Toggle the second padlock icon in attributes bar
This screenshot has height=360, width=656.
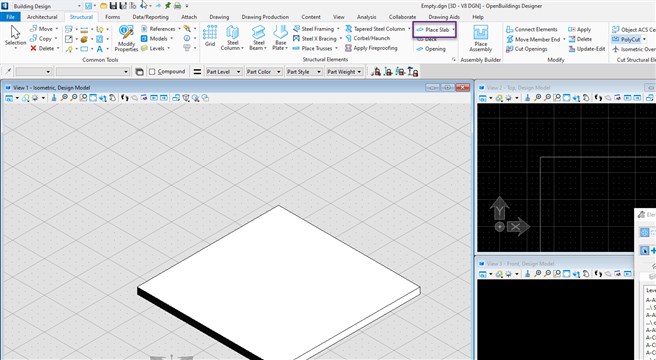(388, 72)
